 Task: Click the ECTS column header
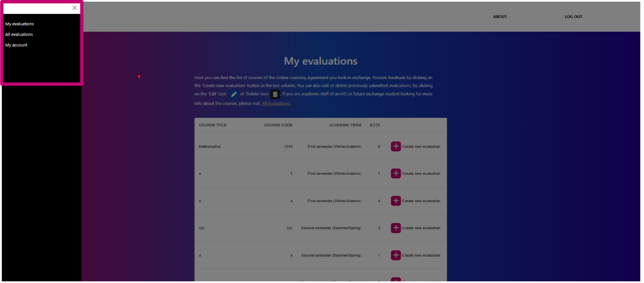[375, 125]
